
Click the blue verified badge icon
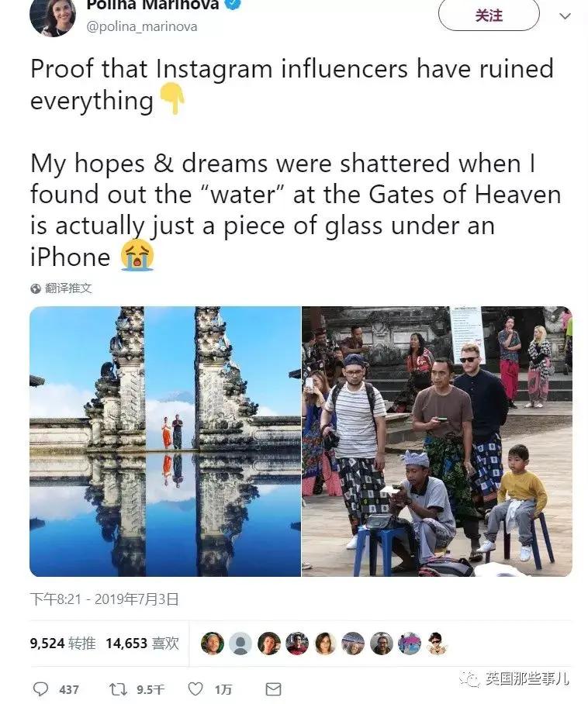point(234,5)
